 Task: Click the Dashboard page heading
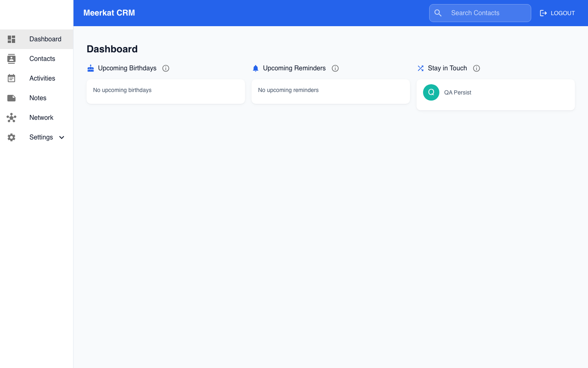112,49
